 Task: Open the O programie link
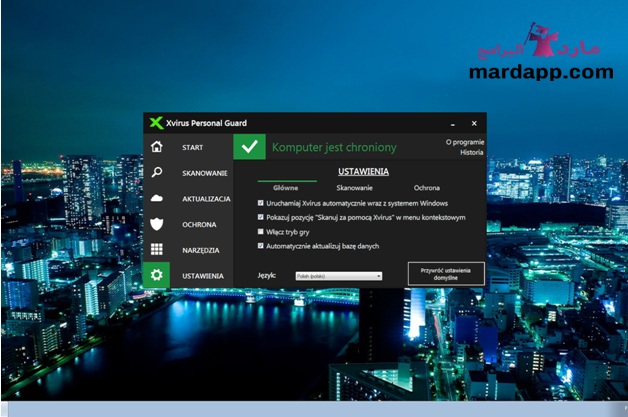pyautogui.click(x=465, y=142)
